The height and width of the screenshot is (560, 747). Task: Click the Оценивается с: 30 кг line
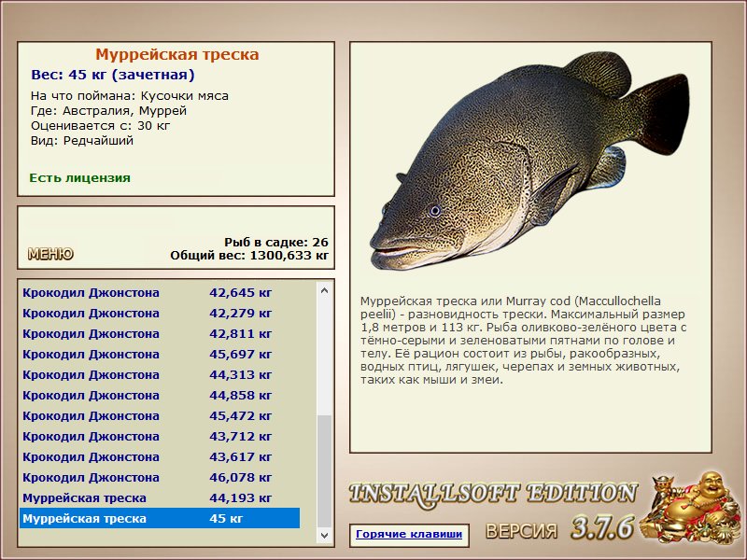[x=100, y=126]
